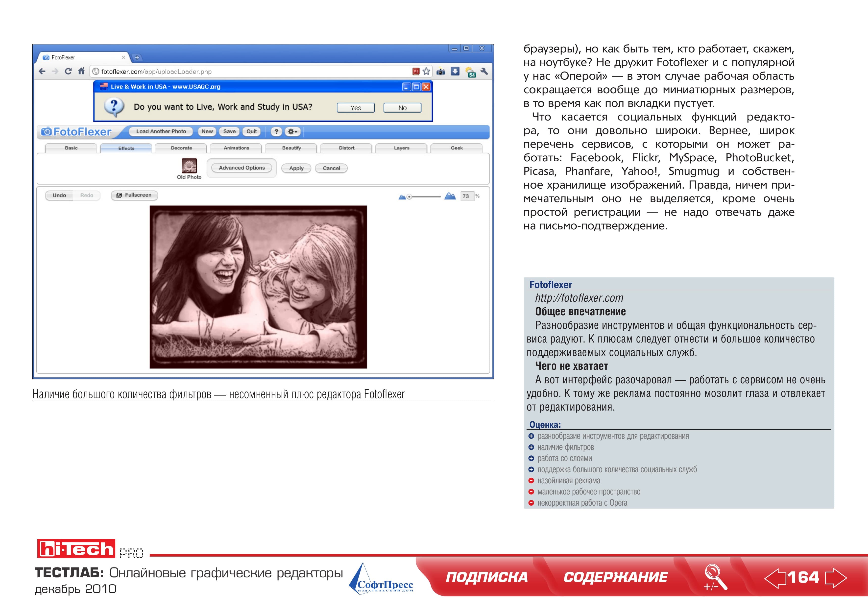
Task: Undo the last edit
Action: [59, 196]
